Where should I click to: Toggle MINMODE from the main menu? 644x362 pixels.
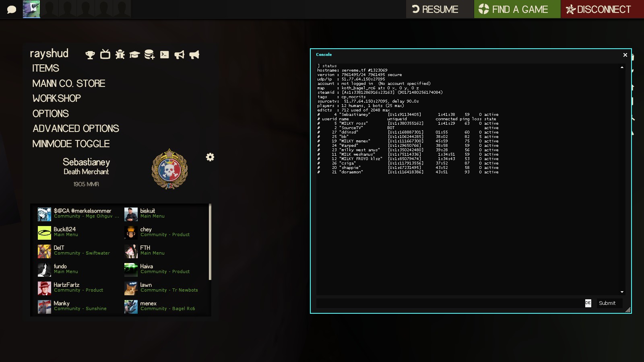(x=71, y=144)
